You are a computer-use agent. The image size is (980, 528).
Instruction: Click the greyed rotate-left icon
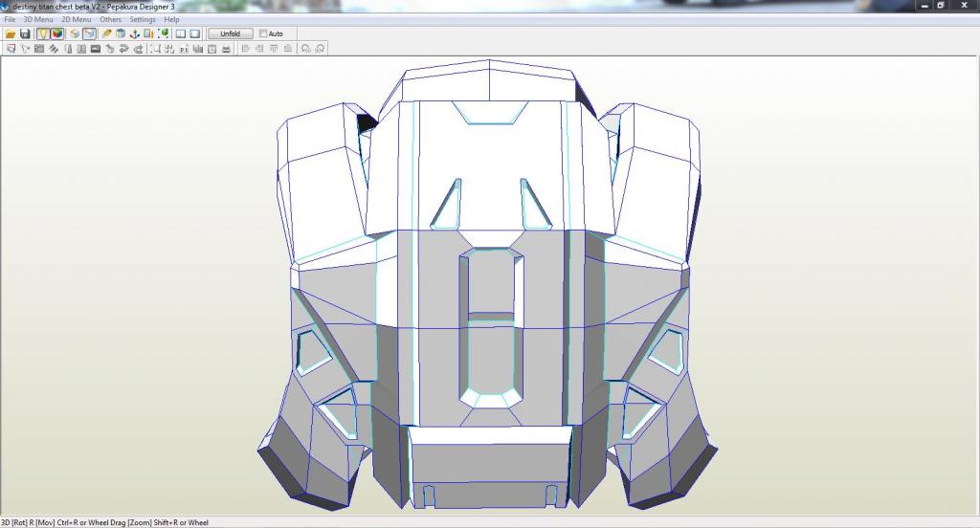305,49
